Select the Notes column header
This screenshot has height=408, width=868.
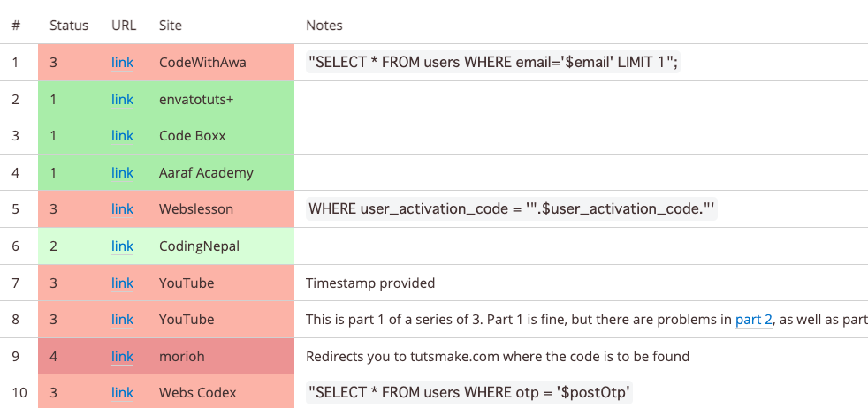[324, 26]
